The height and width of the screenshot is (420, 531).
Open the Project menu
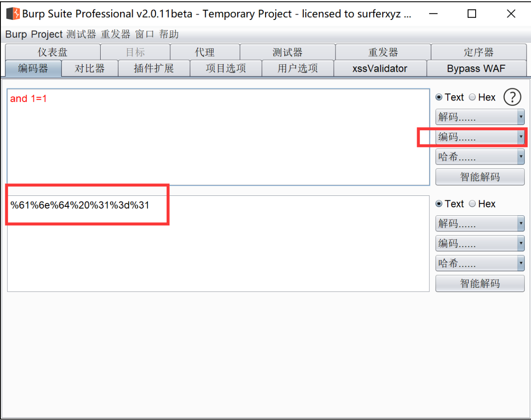[x=47, y=34]
